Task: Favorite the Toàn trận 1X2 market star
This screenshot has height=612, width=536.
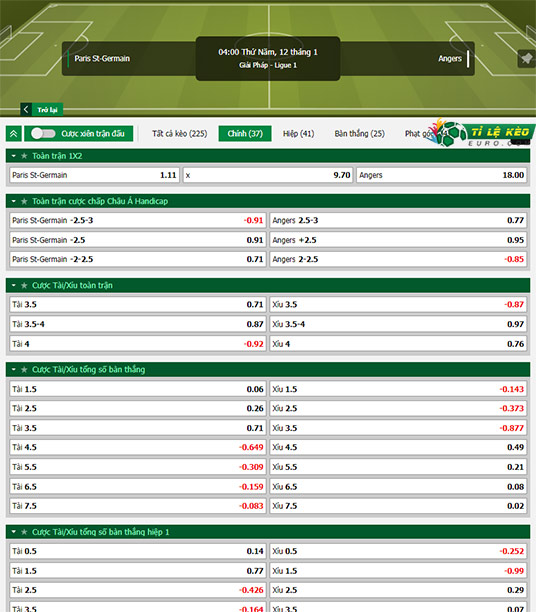Action: 24,156
